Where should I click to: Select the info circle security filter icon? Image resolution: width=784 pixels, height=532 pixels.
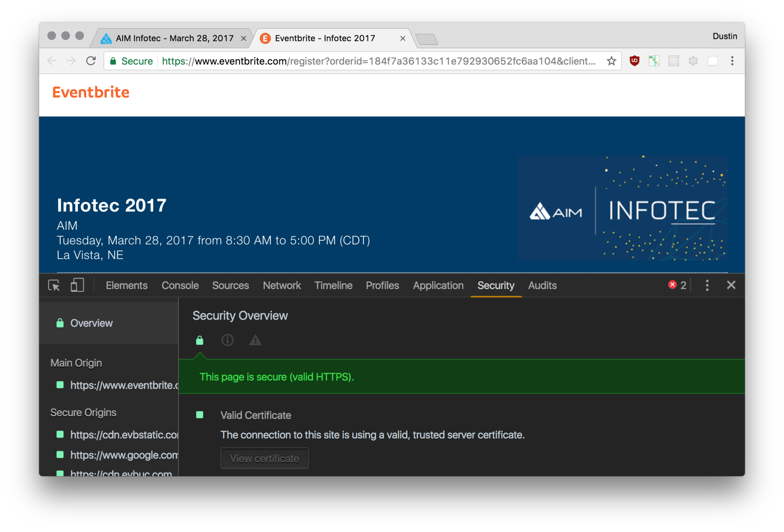227,340
